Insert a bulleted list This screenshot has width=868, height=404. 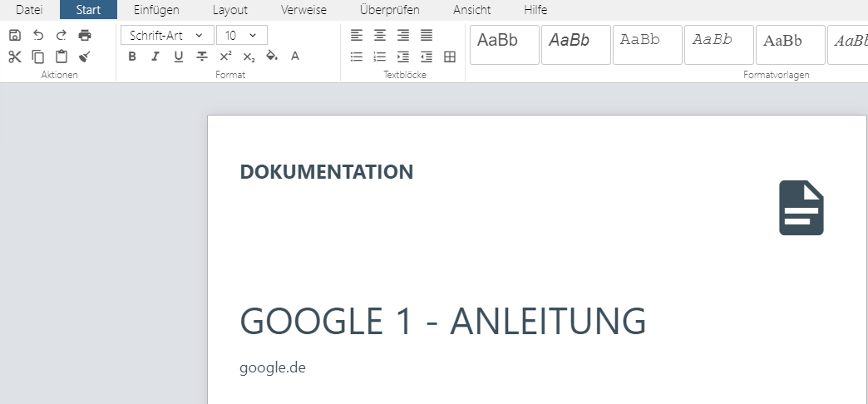tap(357, 57)
